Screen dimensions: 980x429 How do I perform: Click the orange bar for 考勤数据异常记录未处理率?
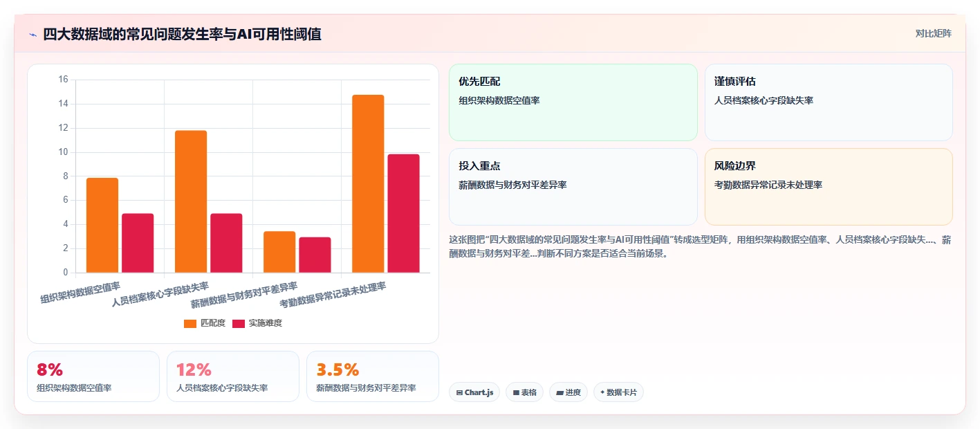tap(368, 183)
